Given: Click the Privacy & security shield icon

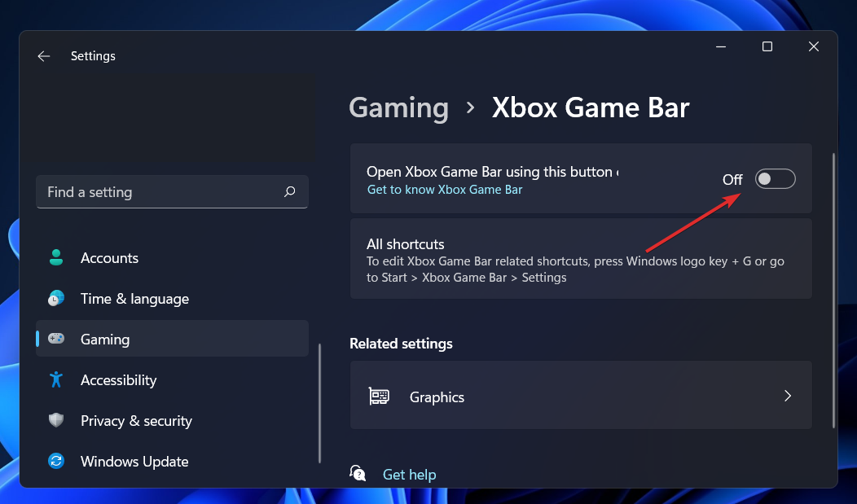Looking at the screenshot, I should pyautogui.click(x=55, y=420).
